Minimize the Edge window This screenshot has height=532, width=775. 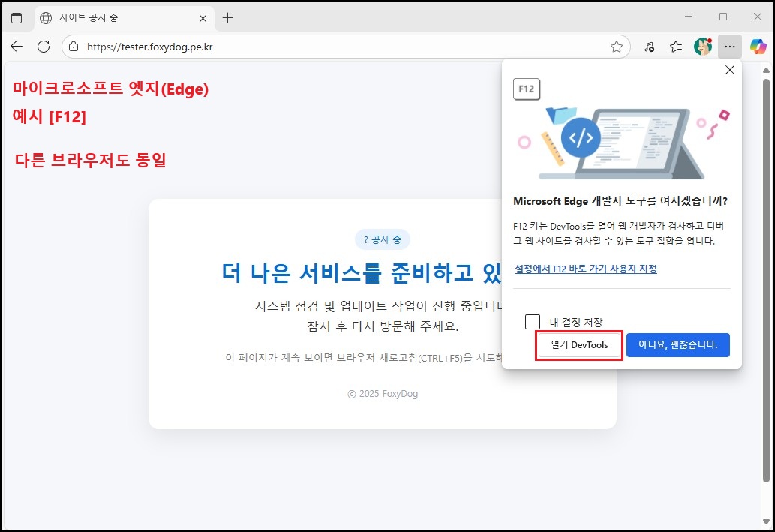pos(689,17)
